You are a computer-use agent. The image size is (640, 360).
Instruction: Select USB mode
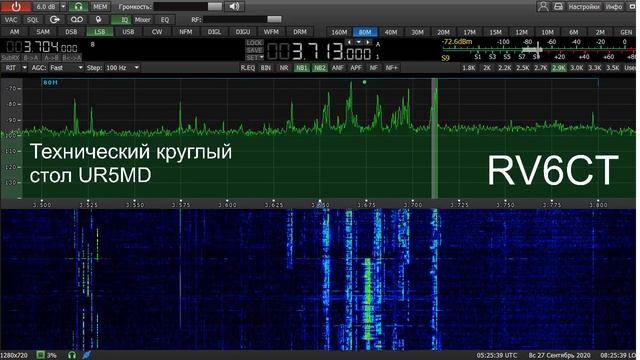coord(128,32)
